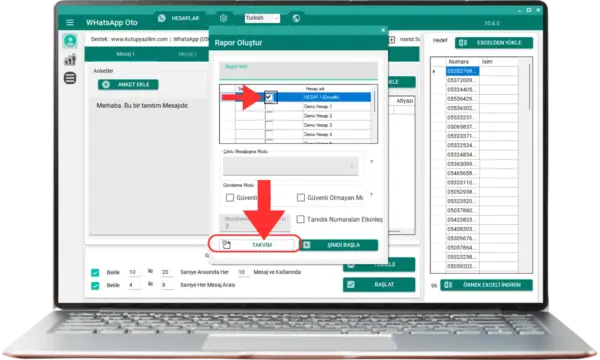Click the plus box icon behind dialog edge
Image resolution: width=600 pixels, height=360 pixels.
(392, 39)
